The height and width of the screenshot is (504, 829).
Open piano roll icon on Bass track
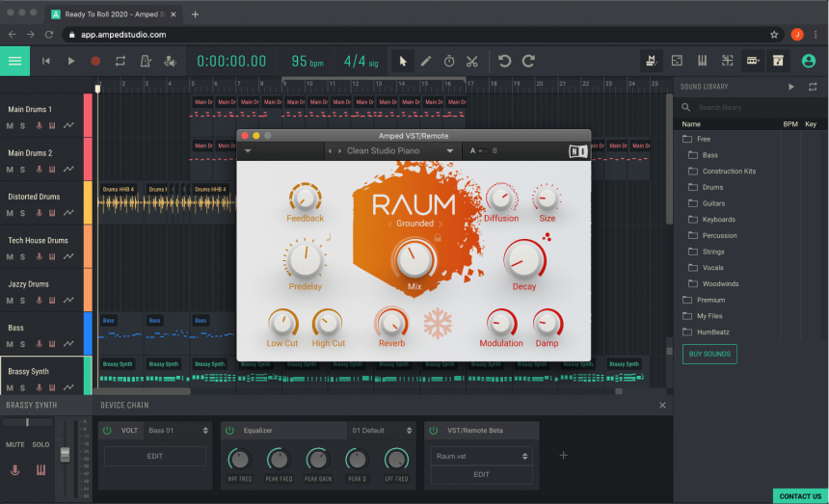[x=52, y=344]
